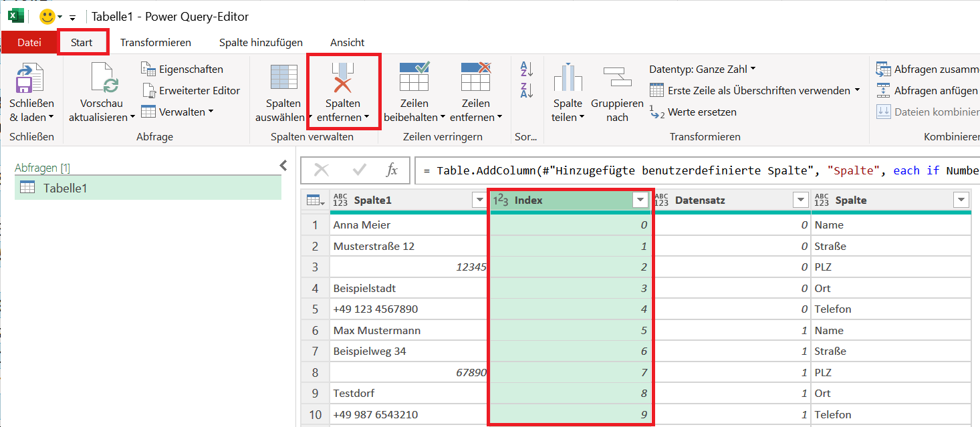Click cell Testdorf

click(x=409, y=394)
